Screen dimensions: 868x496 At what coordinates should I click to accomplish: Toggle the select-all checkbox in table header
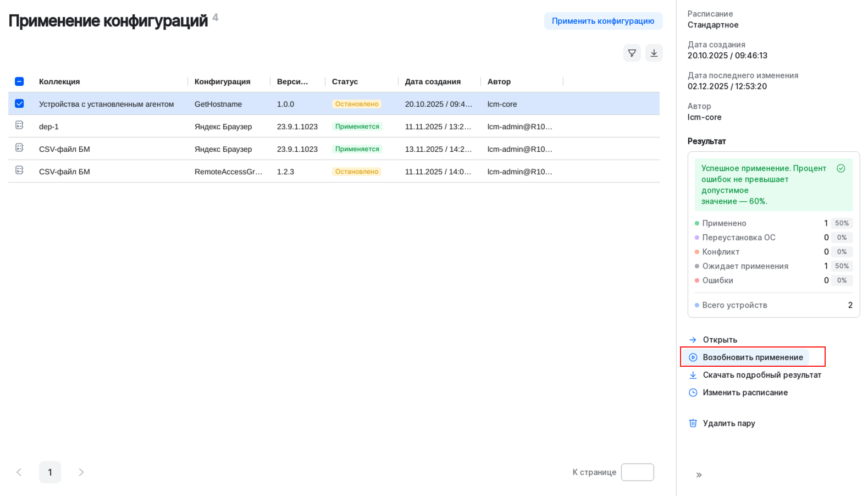click(x=19, y=81)
